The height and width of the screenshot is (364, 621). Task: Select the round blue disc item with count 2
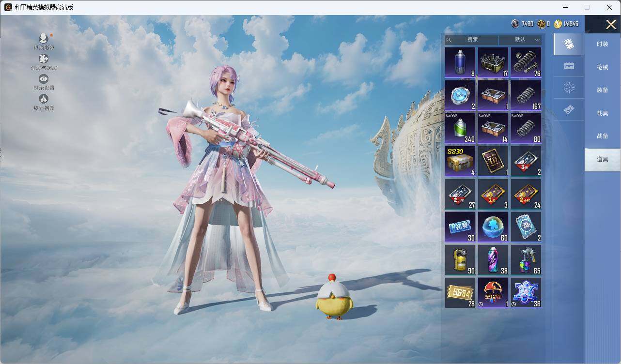(x=460, y=95)
